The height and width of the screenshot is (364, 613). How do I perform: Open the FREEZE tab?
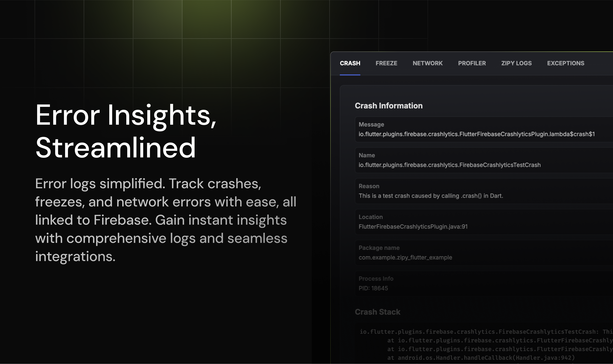386,63
